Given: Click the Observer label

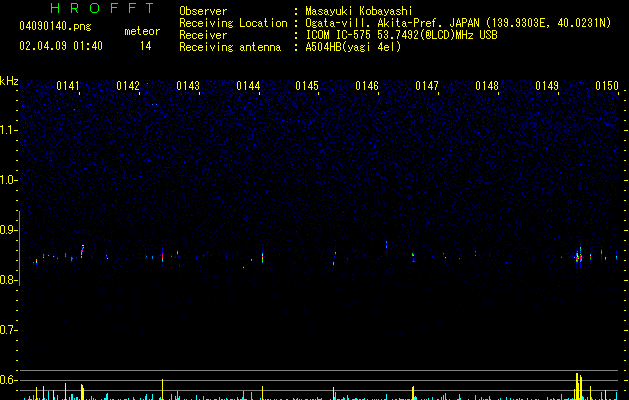Looking at the screenshot, I should (x=203, y=11).
